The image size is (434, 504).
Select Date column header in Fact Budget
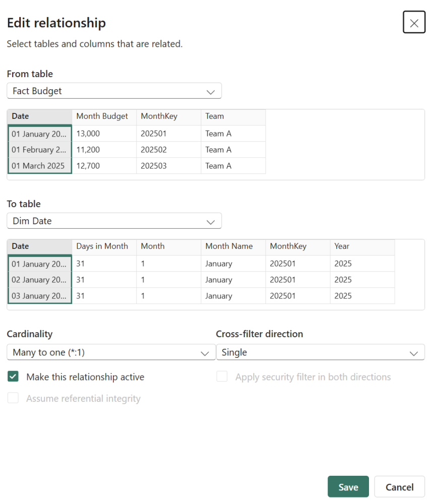pos(39,116)
